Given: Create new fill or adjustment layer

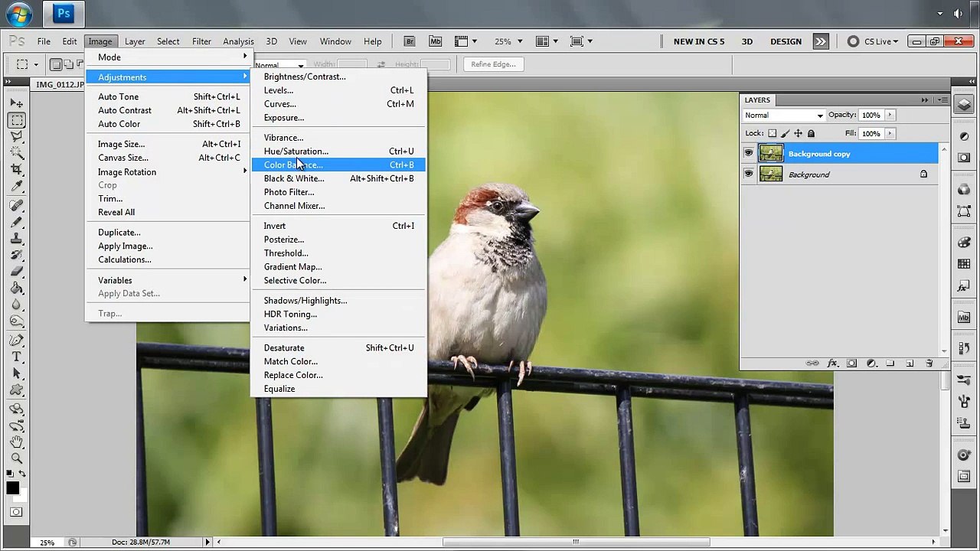Looking at the screenshot, I should click(x=871, y=364).
